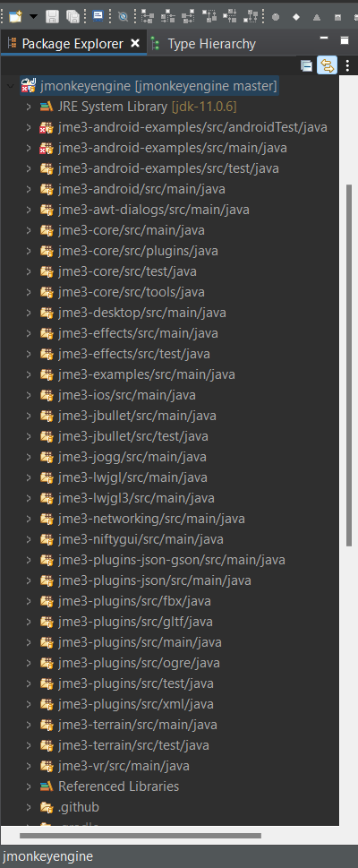Toggle Link with Editor button

[327, 66]
